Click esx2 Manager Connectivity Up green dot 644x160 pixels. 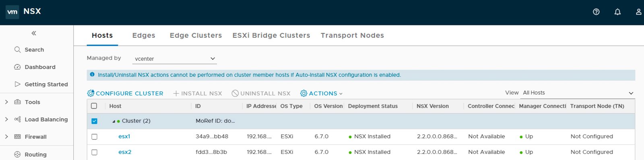point(522,152)
